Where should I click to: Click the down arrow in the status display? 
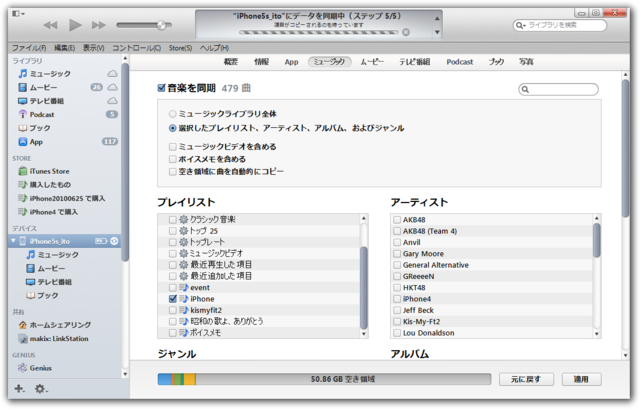437,32
